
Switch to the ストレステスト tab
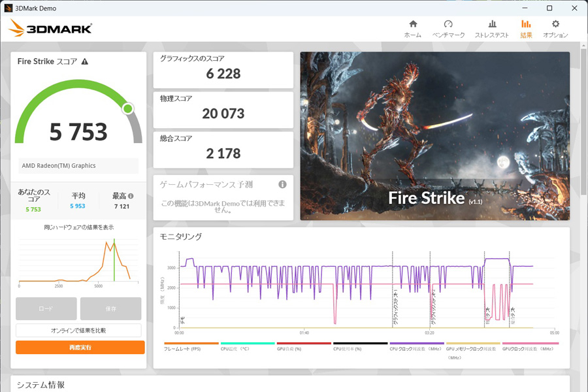click(x=491, y=29)
